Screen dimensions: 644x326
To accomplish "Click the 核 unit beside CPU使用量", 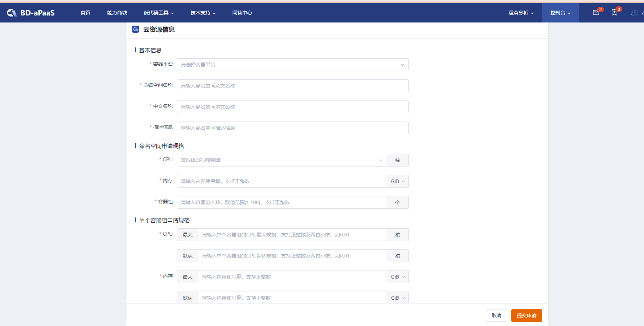I will [x=398, y=160].
